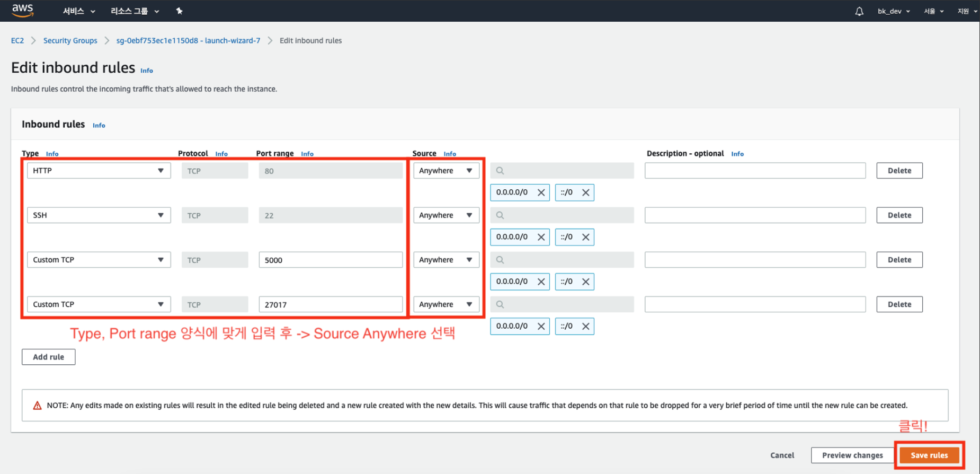Click Info link beside Port range column
The image size is (980, 474).
point(307,154)
